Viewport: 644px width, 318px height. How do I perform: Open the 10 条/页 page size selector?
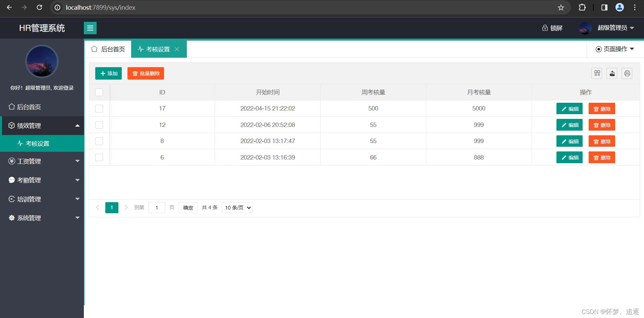[x=237, y=208]
